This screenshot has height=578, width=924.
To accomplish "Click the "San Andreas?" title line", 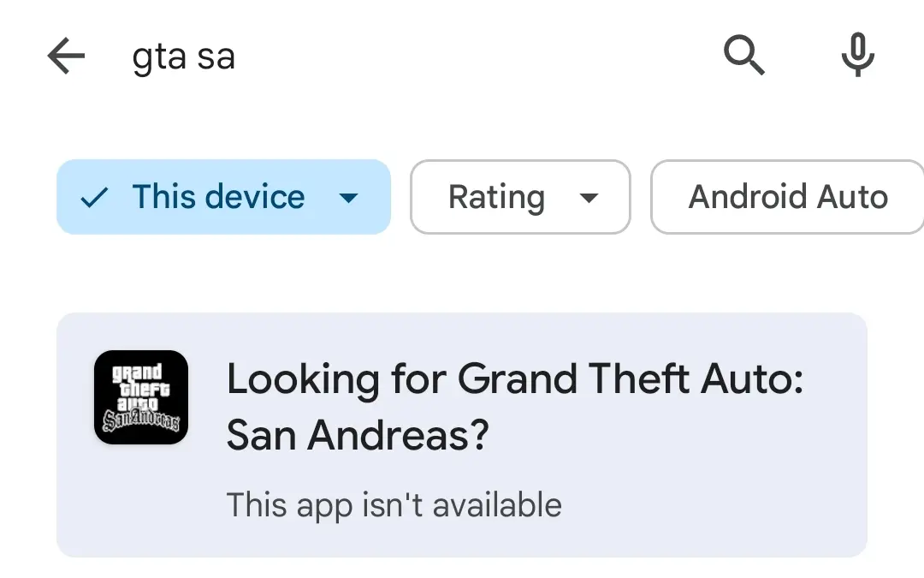I will point(358,435).
